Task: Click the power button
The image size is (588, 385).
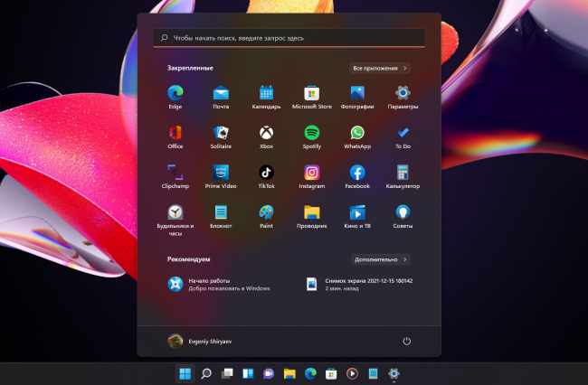Action: 406,342
